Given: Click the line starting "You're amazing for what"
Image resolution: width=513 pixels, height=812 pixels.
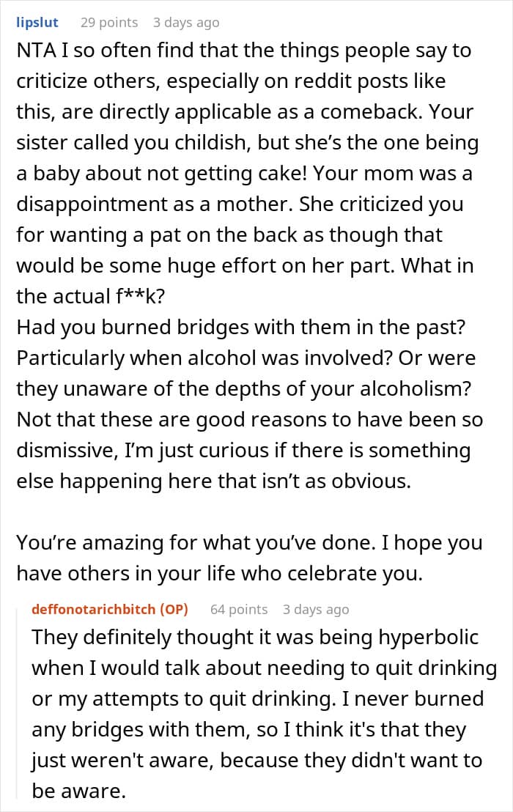Looking at the screenshot, I should coord(249,543).
